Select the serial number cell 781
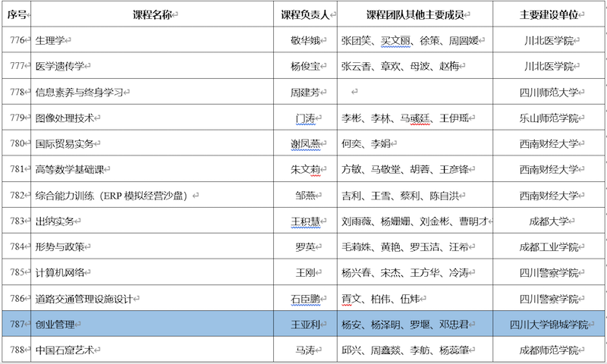607x364 pixels. 17,168
